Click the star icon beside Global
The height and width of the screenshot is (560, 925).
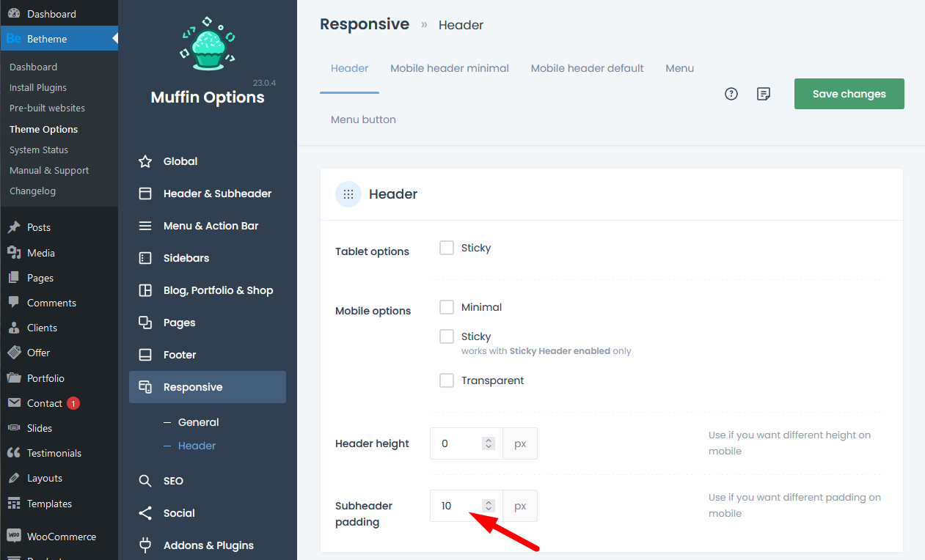(x=145, y=161)
